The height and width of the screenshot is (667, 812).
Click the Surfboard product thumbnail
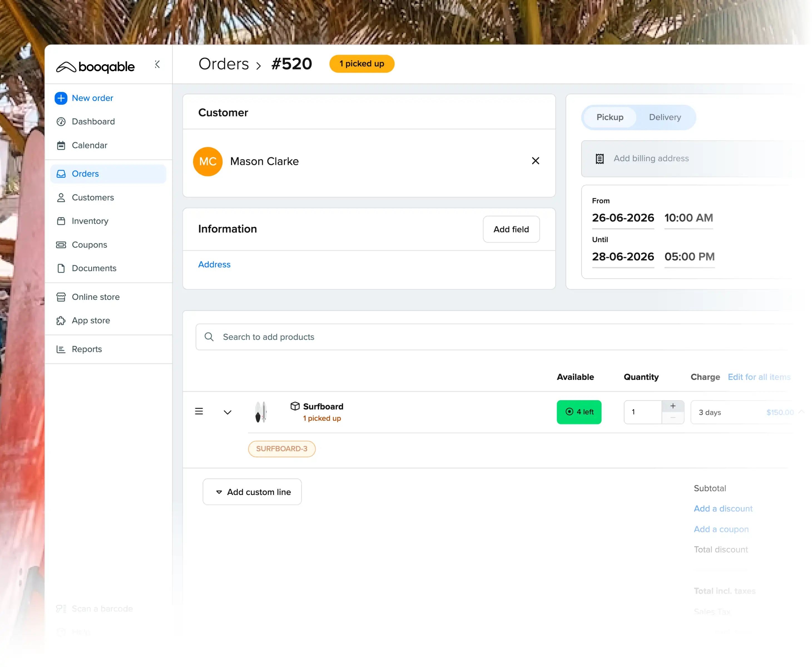[x=261, y=412]
